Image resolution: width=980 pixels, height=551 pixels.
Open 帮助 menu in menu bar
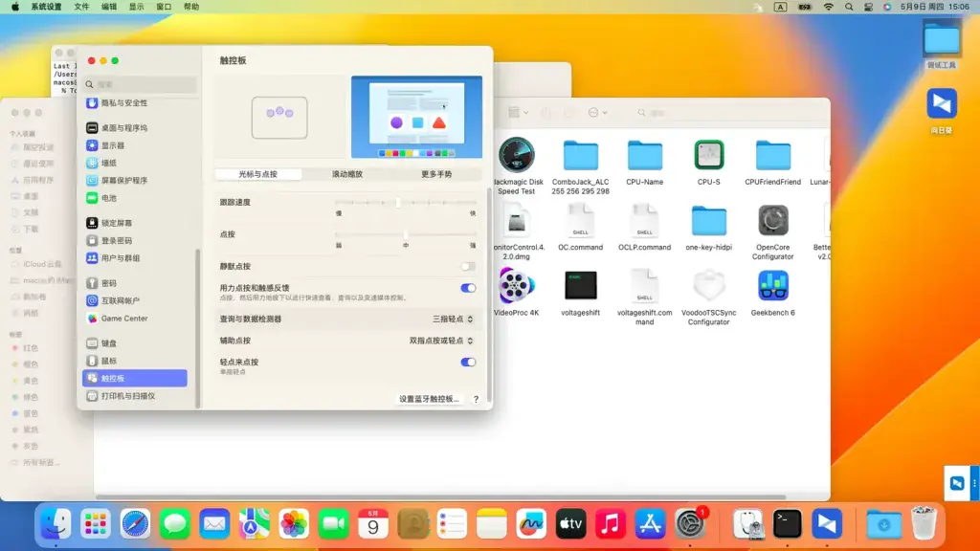pyautogui.click(x=191, y=7)
